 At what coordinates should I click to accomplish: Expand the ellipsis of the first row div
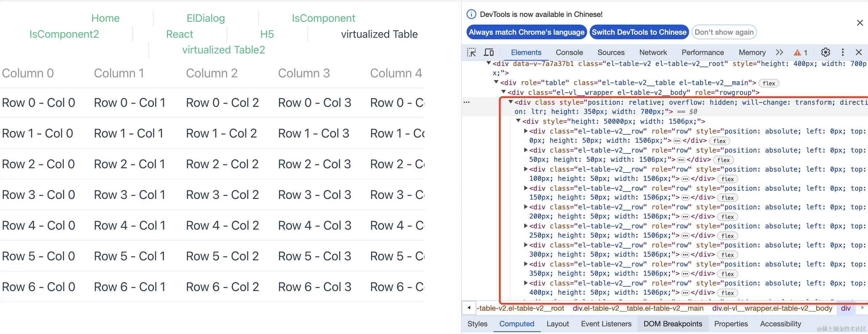[x=677, y=141]
